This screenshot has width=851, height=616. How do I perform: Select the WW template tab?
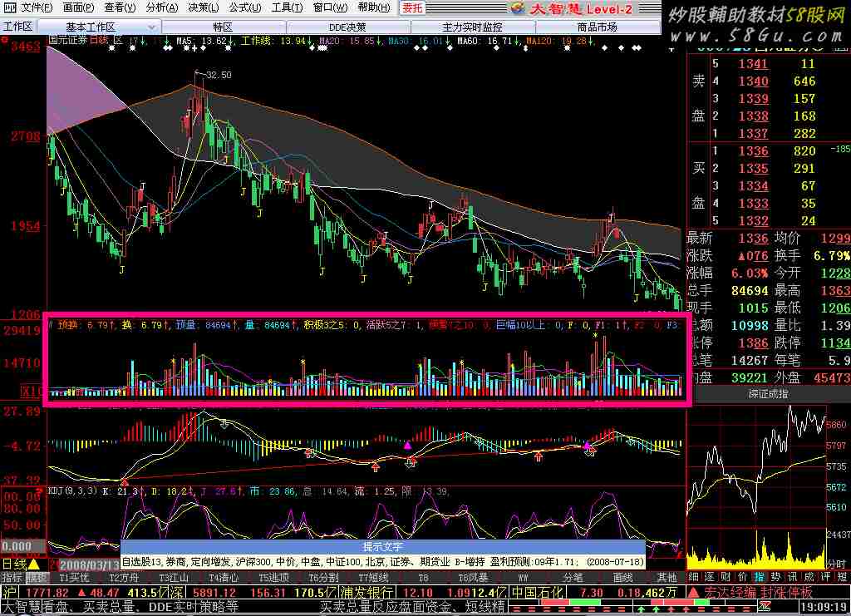[524, 578]
